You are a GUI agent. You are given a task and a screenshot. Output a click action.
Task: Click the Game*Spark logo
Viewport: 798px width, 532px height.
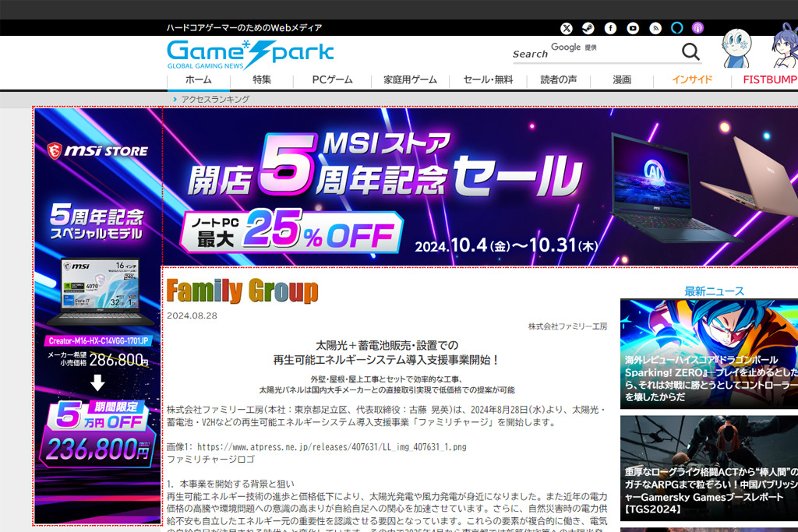coord(250,54)
